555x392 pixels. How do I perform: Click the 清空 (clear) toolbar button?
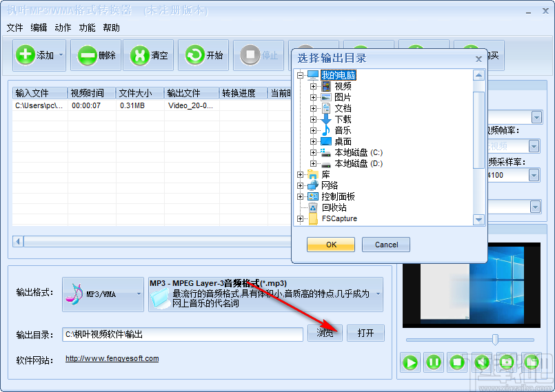point(148,55)
